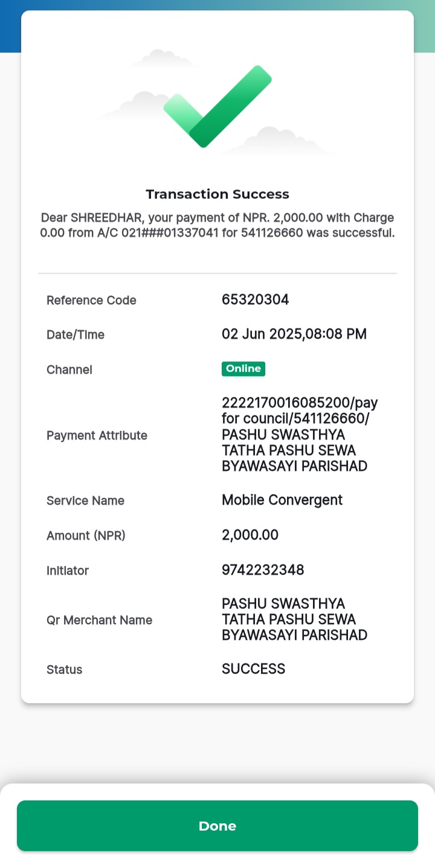Click the Qr Merchant Name label
This screenshot has height=868, width=435.
[99, 620]
